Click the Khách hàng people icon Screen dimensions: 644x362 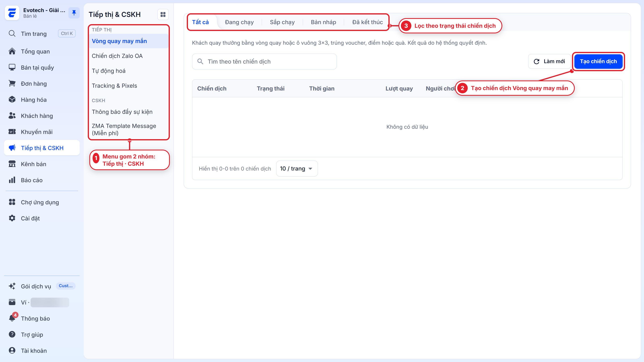tap(12, 116)
